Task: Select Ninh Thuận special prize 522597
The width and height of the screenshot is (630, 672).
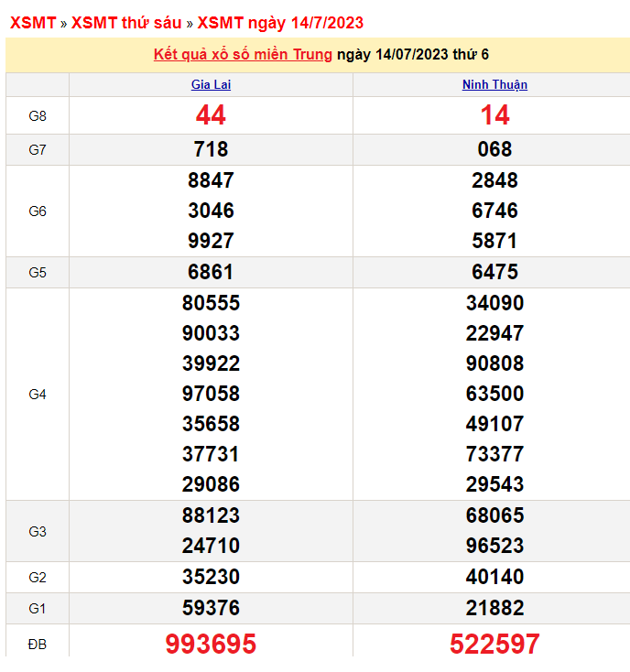Action: (494, 644)
